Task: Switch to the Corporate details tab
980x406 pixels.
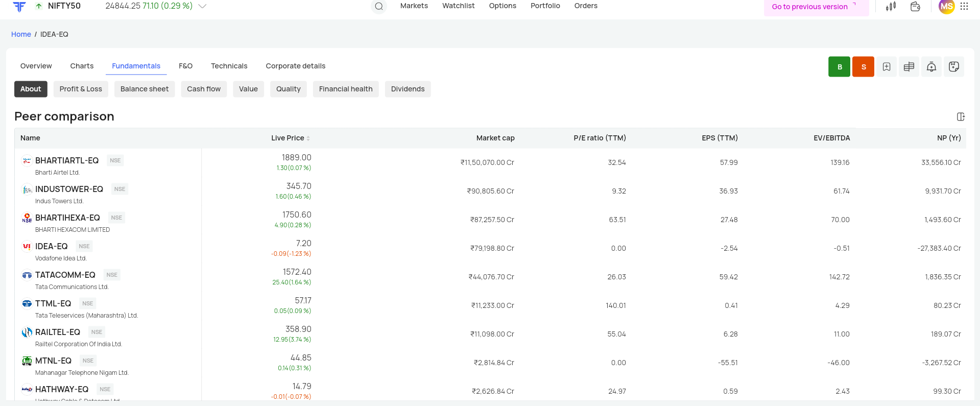Action: pos(296,66)
